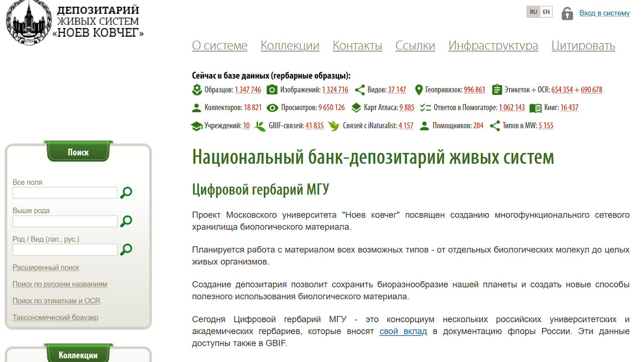Click the MW types count 5 155
644x362 pixels.
pos(546,126)
